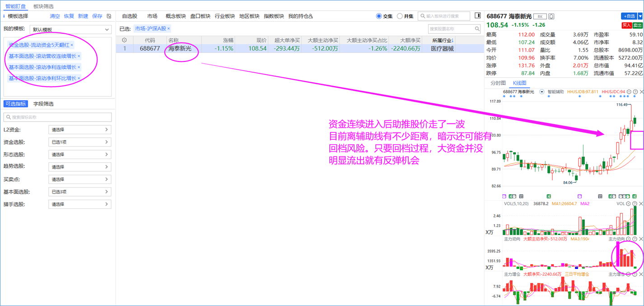Viewport: 644px width, 306px height.
Task: Expand the 猎手选股 selector
Action: [80, 204]
